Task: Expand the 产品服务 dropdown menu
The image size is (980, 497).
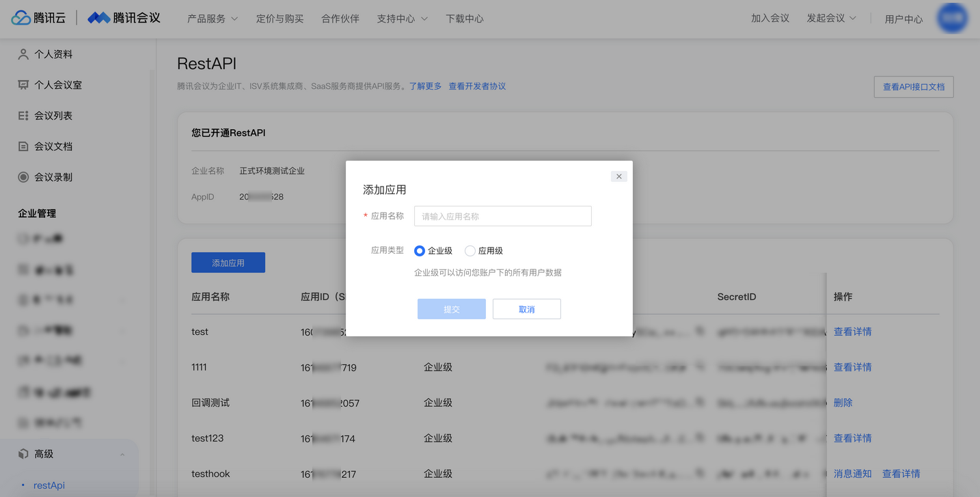Action: point(213,18)
